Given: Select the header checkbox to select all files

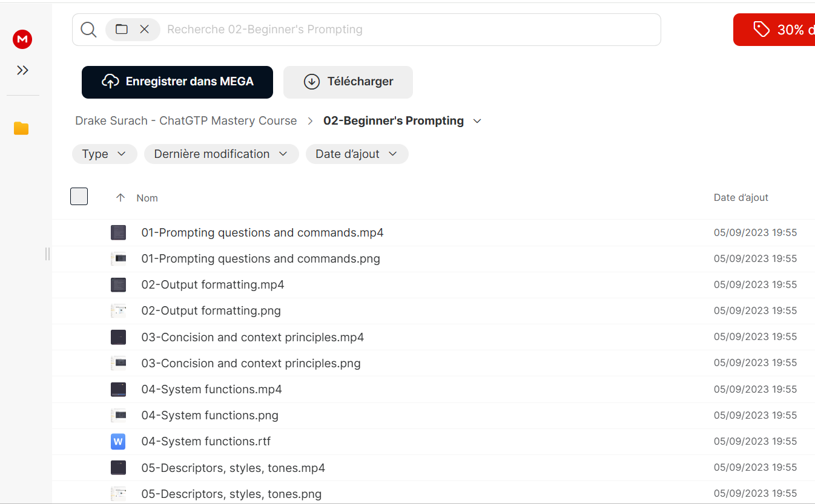Looking at the screenshot, I should pyautogui.click(x=79, y=196).
